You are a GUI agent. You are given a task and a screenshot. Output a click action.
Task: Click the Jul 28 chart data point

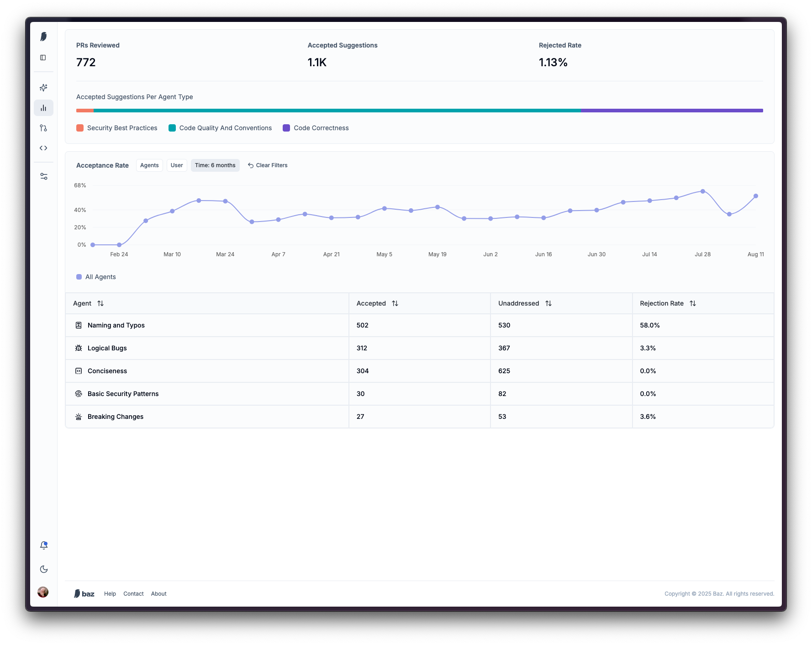pyautogui.click(x=703, y=191)
